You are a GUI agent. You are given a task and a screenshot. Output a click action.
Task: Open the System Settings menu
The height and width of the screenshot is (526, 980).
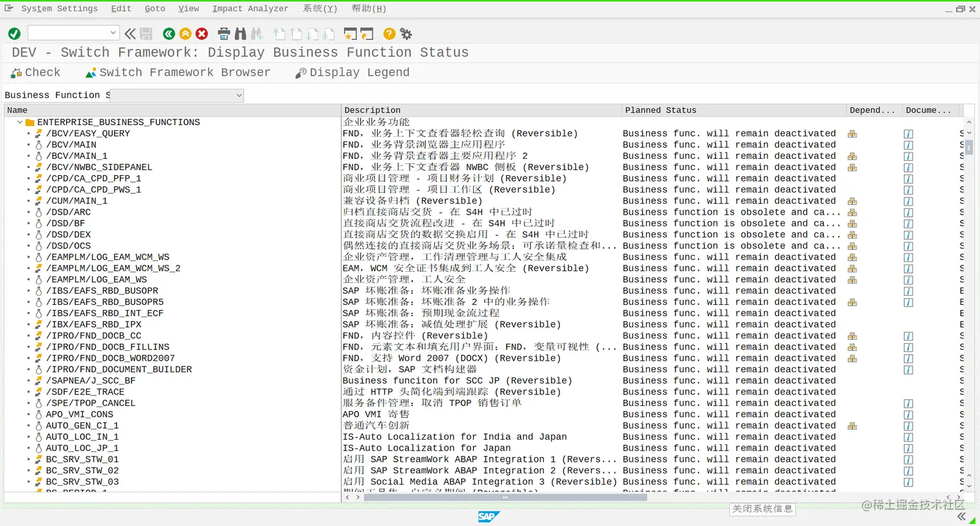pyautogui.click(x=60, y=8)
